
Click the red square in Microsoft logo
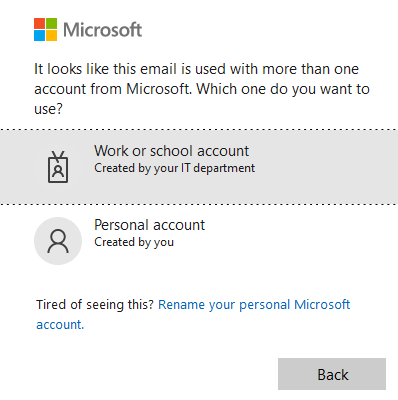pos(39,24)
